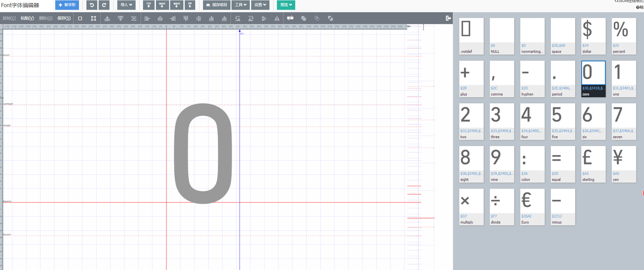Expand the green 预览 preview dropdown
Screen dimensions: 644x270
pos(286,5)
